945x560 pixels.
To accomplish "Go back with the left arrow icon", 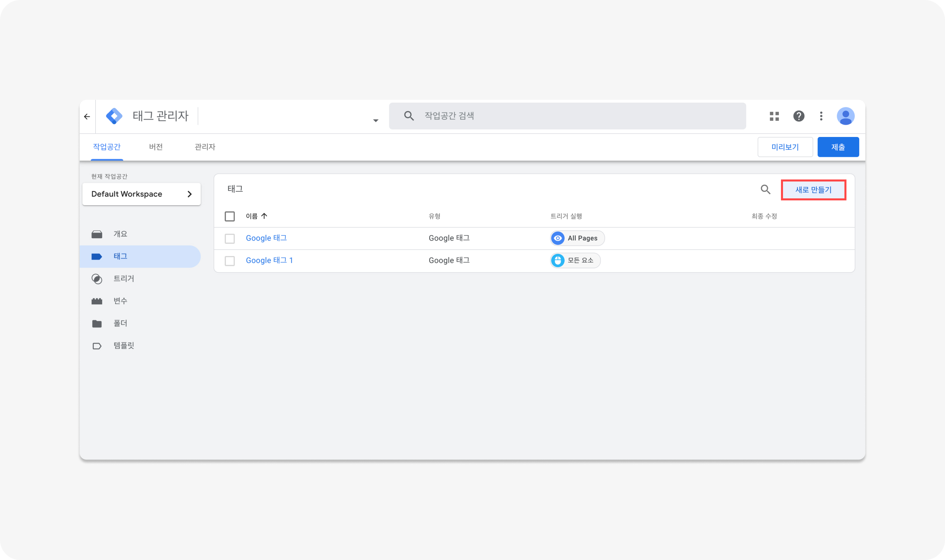I will [87, 116].
